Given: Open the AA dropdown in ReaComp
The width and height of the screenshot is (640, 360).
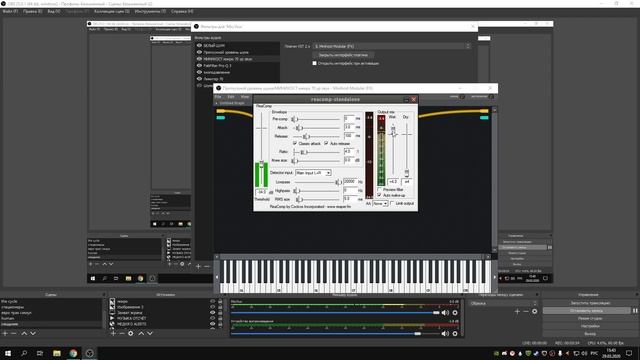Looking at the screenshot, I should 380,203.
